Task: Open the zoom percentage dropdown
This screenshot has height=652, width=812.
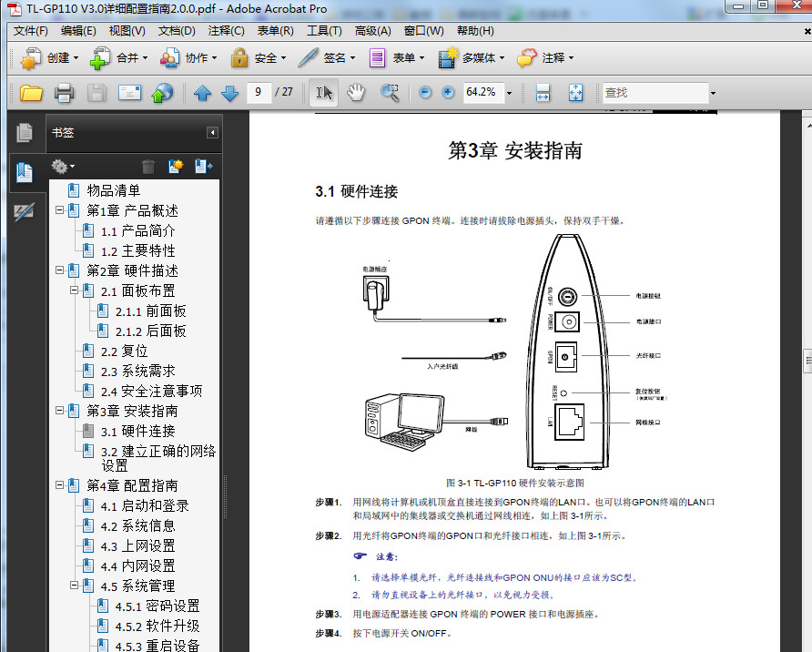Action: pyautogui.click(x=509, y=92)
